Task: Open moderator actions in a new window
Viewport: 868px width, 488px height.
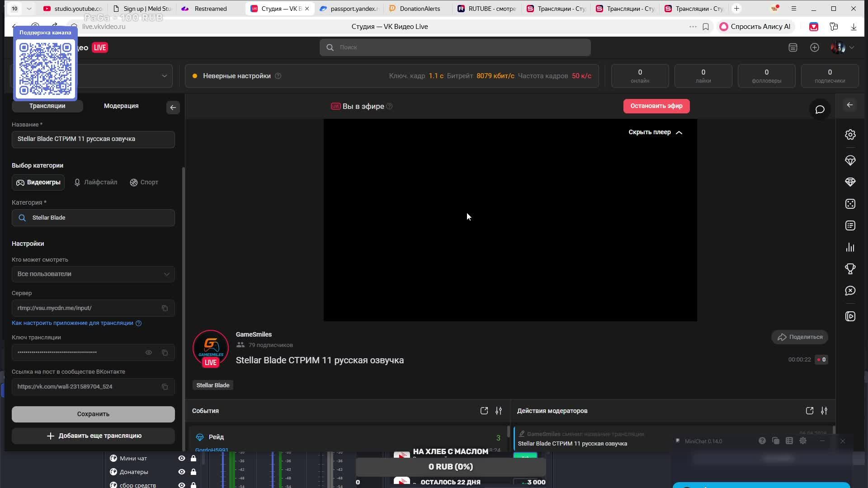Action: tap(810, 411)
